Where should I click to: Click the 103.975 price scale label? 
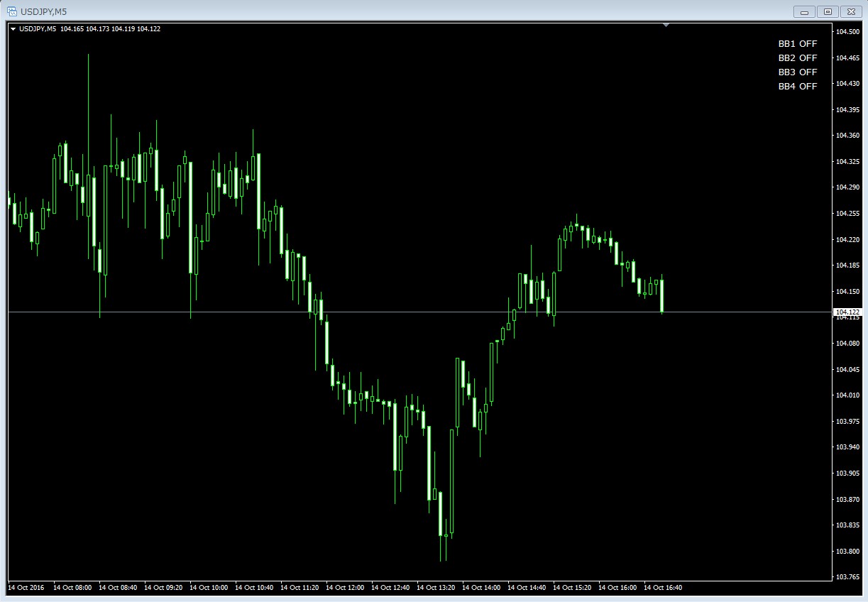click(847, 422)
